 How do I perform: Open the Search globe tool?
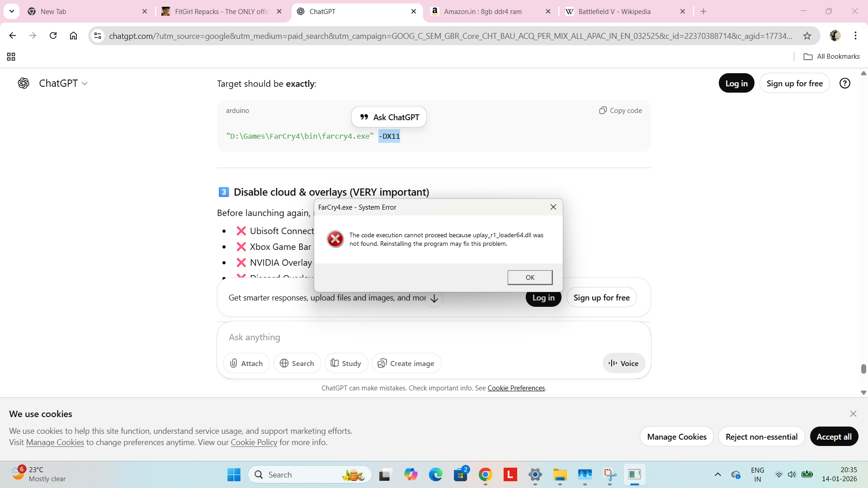tap(297, 363)
